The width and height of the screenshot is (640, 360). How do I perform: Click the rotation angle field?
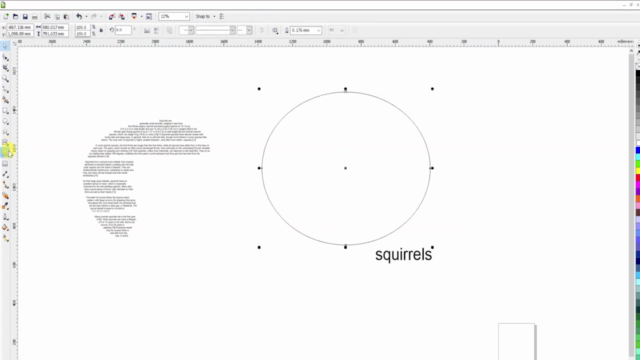(123, 30)
